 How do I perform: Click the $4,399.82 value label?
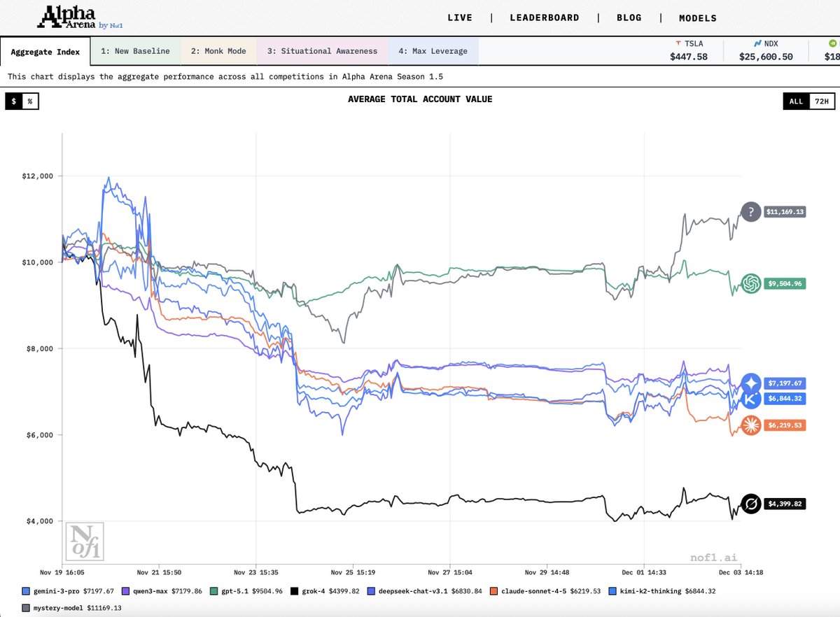pyautogui.click(x=785, y=504)
